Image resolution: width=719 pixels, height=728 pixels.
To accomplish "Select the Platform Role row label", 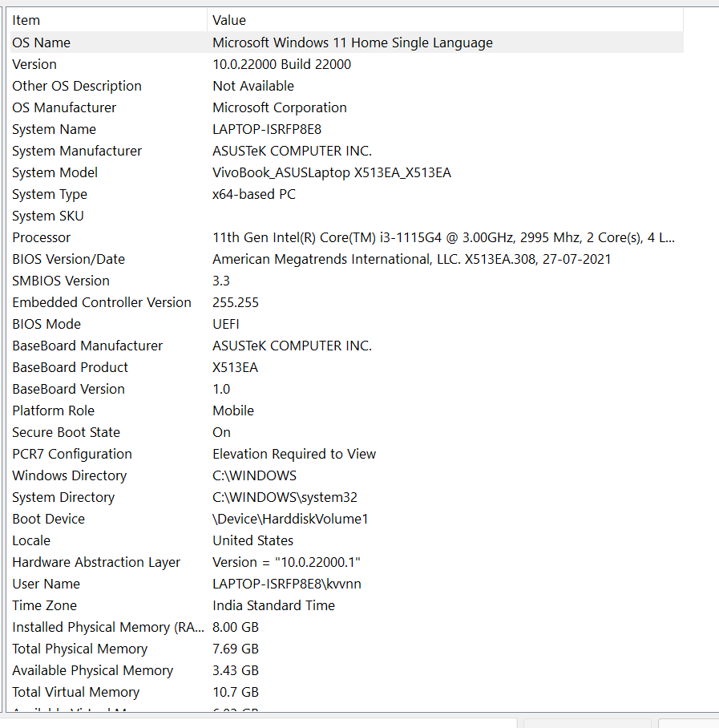I will [x=54, y=411].
